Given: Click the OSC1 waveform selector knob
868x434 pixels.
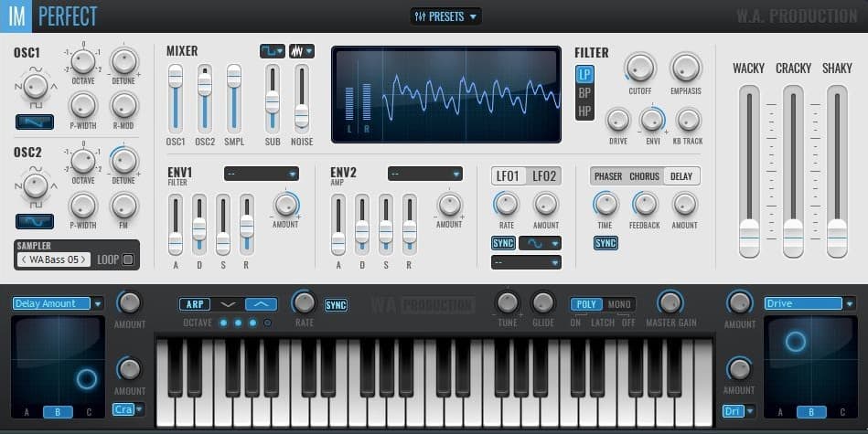Looking at the screenshot, I should pos(36,86).
